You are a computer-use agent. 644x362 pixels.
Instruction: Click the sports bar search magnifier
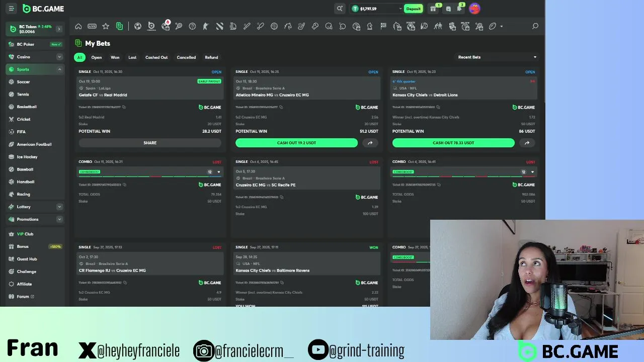coord(535,26)
